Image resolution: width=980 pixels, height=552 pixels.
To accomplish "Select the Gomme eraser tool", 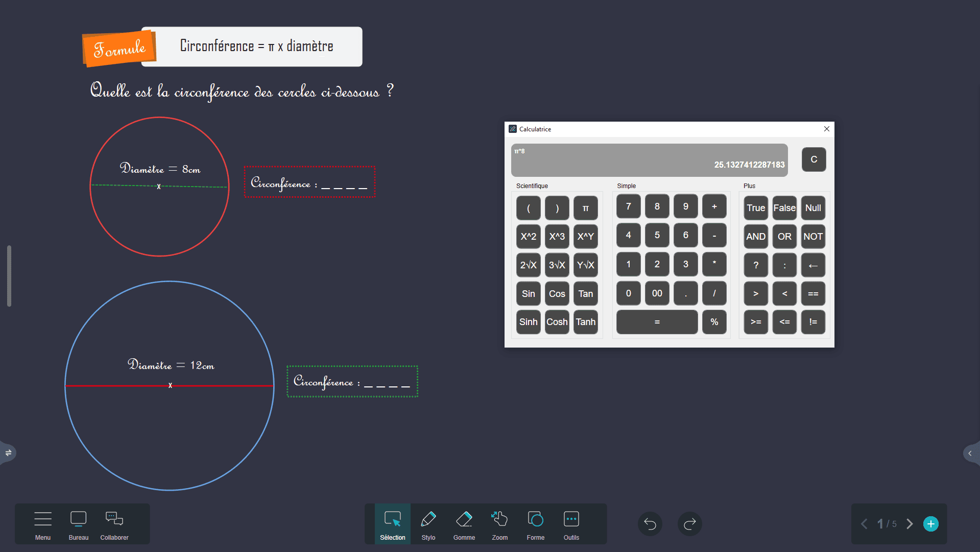I will 464,524.
